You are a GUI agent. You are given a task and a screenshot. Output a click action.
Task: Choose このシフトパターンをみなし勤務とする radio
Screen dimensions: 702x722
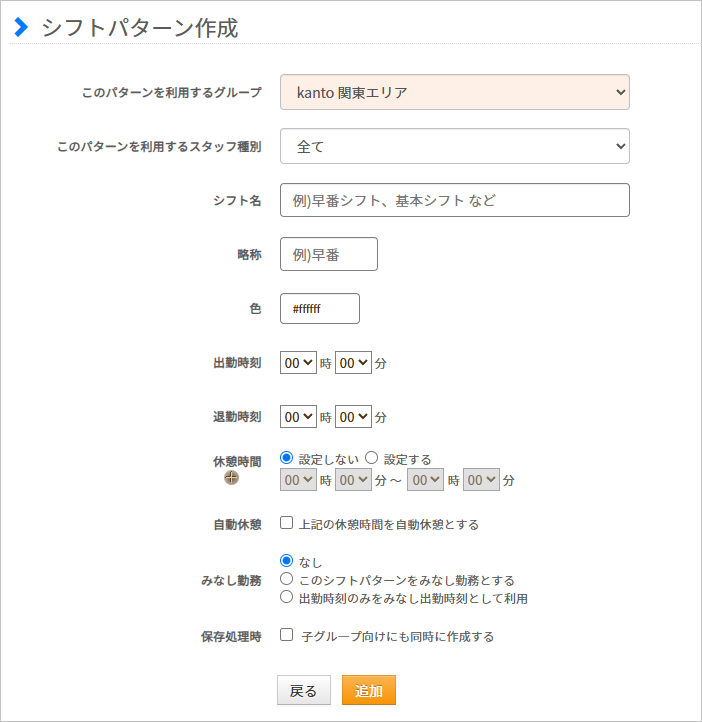click(287, 579)
